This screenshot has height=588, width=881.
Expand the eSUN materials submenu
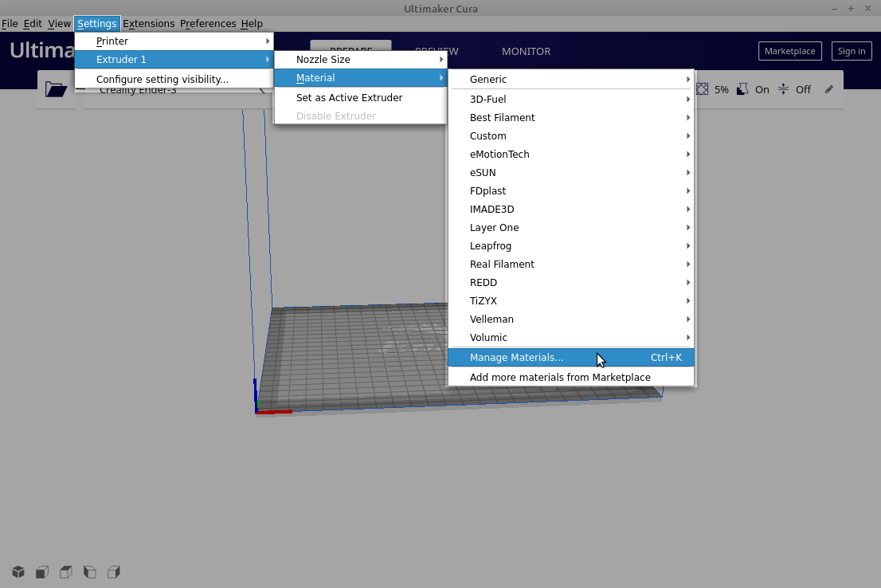[x=571, y=173]
